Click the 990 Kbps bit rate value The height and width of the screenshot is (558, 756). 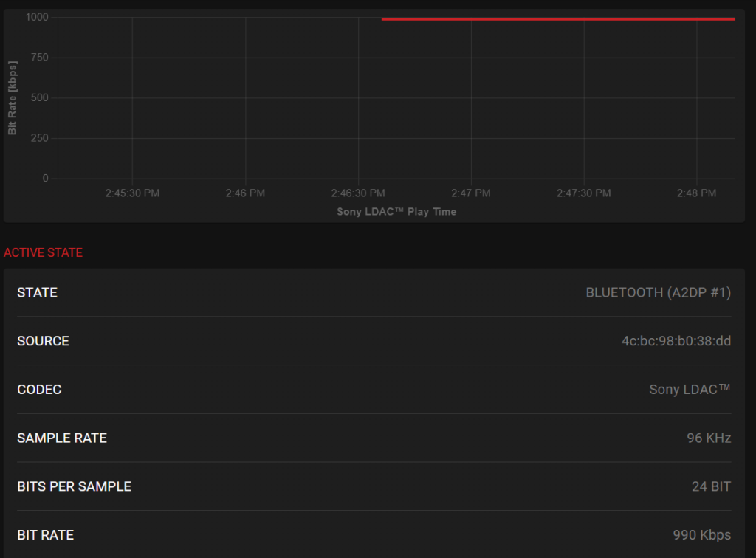coord(701,535)
